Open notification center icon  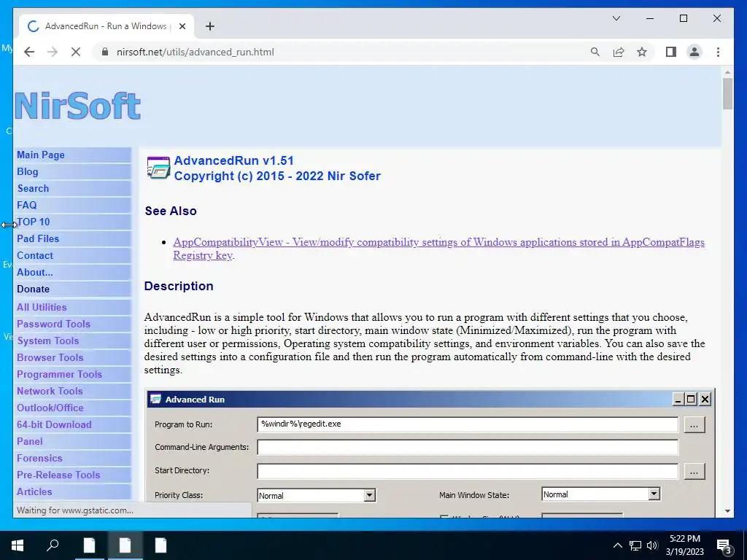point(724,546)
